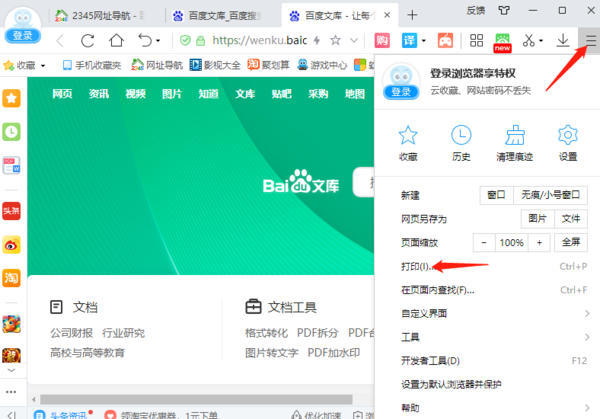Open the 收藏 star icon in menu
The image size is (600, 419).
tap(408, 140)
